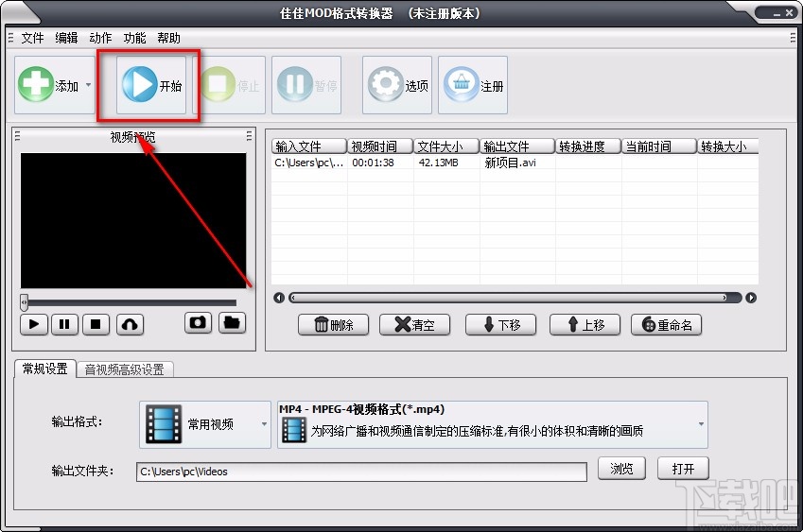Start conversion with the 开始 button
Image resolution: width=803 pixels, height=532 pixels.
151,85
